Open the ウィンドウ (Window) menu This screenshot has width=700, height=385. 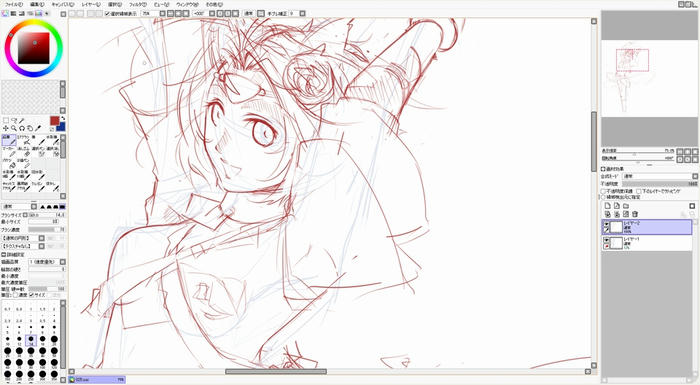point(187,4)
